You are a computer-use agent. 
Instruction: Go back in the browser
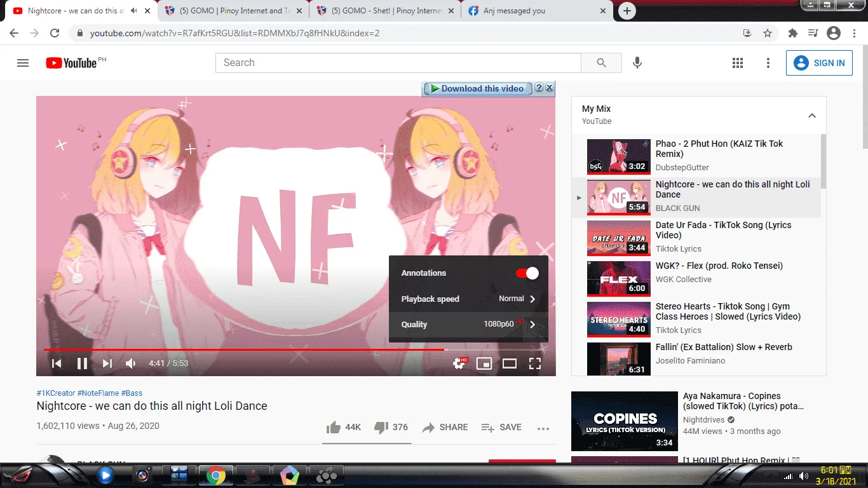tap(14, 33)
